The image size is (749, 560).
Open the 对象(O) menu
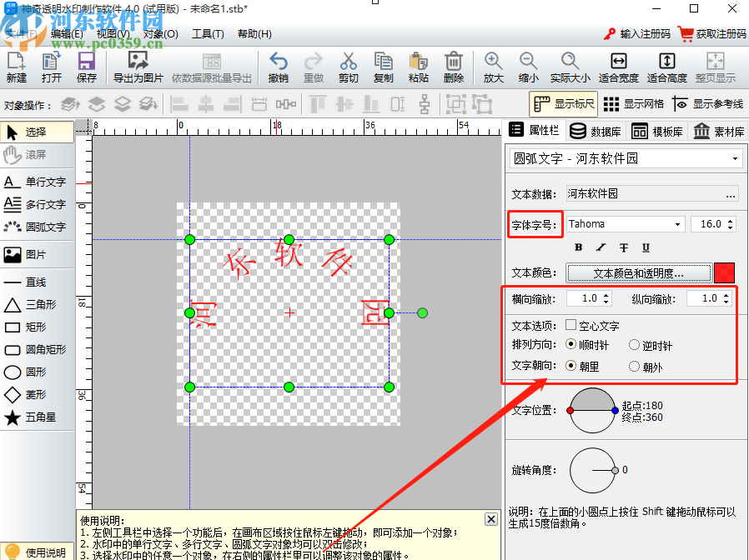pos(160,33)
